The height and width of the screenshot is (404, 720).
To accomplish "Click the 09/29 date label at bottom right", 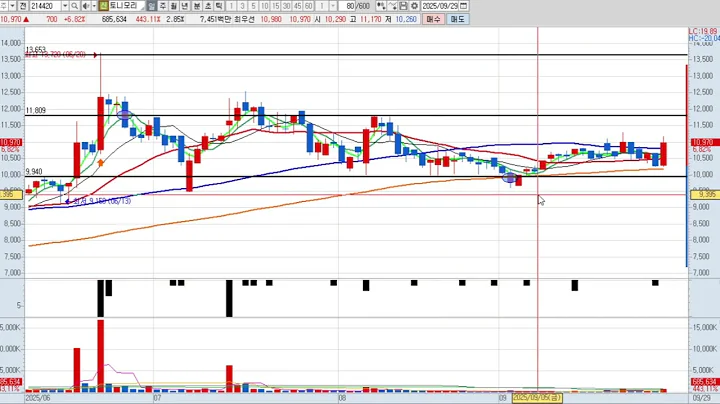I will (702, 398).
